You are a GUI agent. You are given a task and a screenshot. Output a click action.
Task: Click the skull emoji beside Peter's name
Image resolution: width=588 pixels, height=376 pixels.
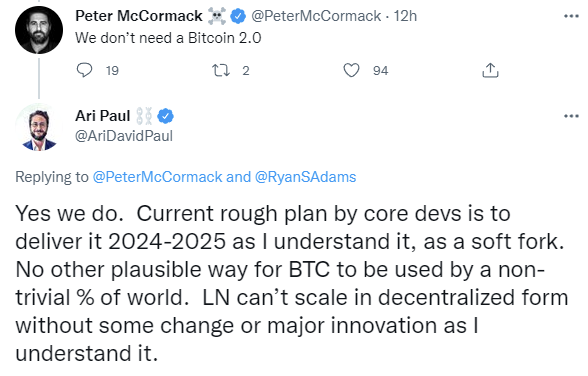(x=216, y=16)
